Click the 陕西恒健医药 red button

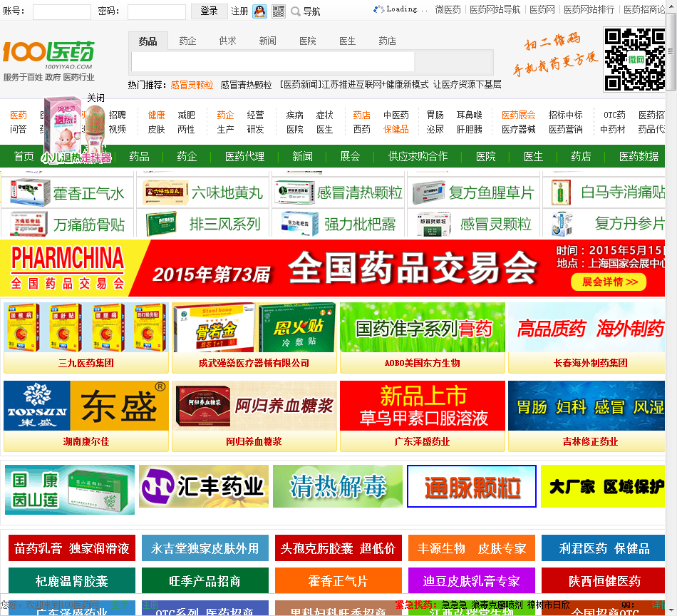point(604,580)
